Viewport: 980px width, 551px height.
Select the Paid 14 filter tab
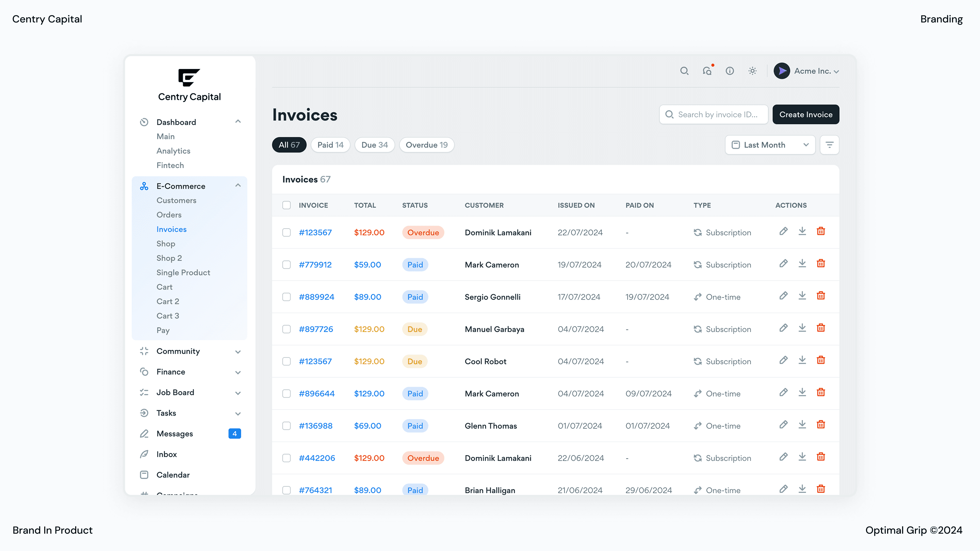point(330,145)
